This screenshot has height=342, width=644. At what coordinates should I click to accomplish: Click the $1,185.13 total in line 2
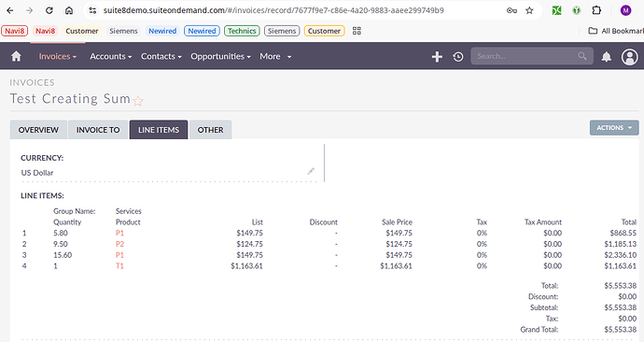pyautogui.click(x=620, y=244)
